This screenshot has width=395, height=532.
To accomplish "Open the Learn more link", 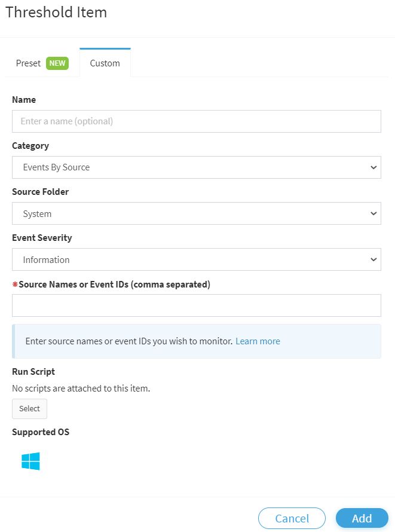I will click(x=258, y=341).
